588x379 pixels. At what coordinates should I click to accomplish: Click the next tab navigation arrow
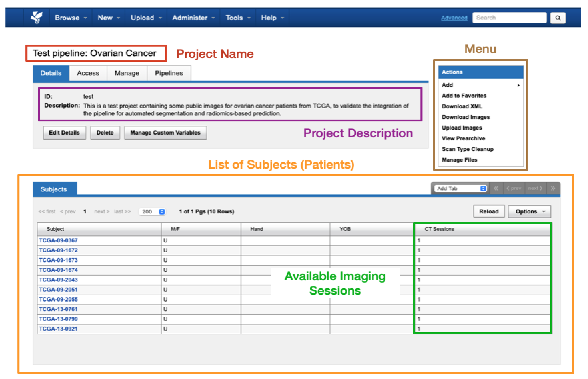tap(535, 188)
